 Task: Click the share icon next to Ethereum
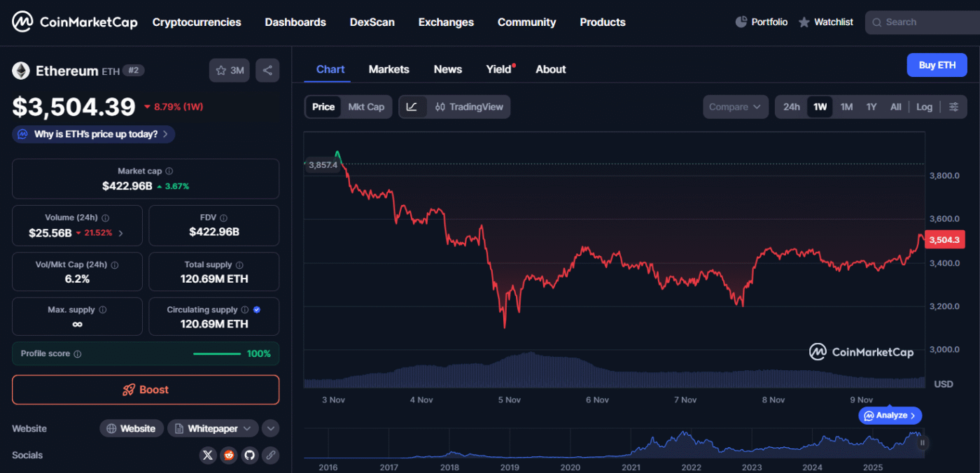click(x=267, y=70)
